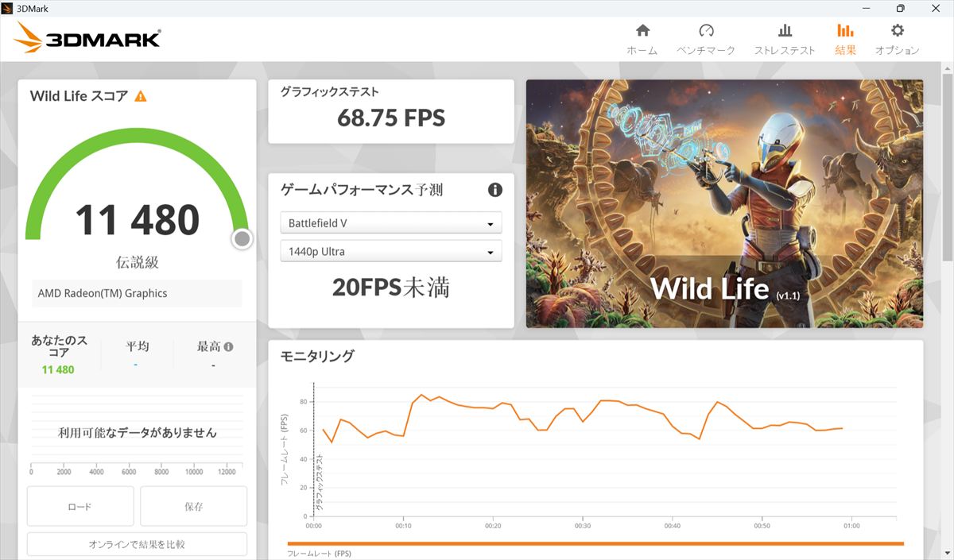The height and width of the screenshot is (560, 954).
Task: Open the info icon for ゲームパフォーマンス予測
Action: point(495,190)
